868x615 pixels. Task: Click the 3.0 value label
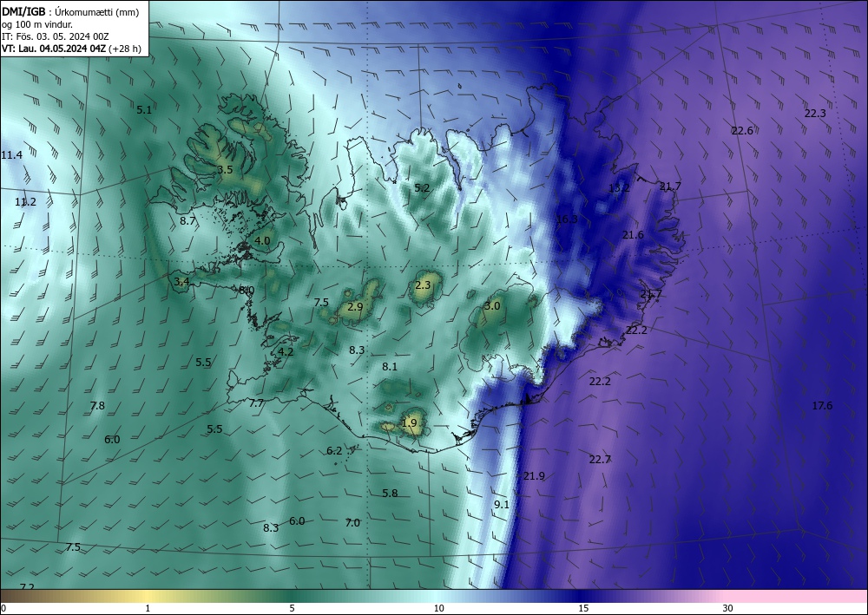(492, 306)
